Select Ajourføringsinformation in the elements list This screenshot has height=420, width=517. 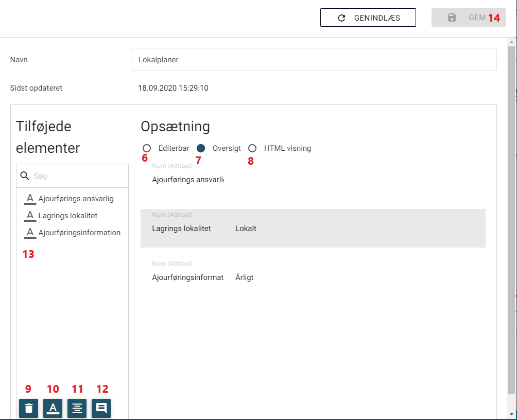coord(79,233)
